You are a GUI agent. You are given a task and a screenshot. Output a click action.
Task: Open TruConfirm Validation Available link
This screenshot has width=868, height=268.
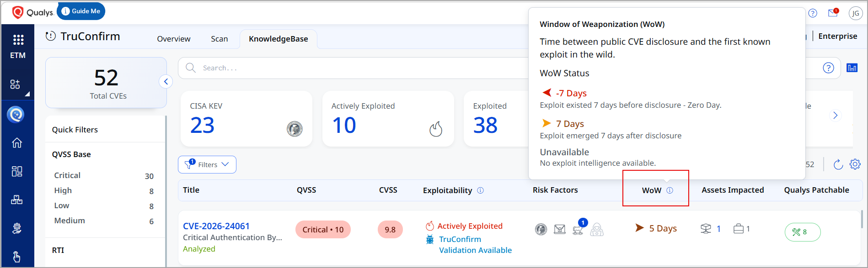coord(475,245)
